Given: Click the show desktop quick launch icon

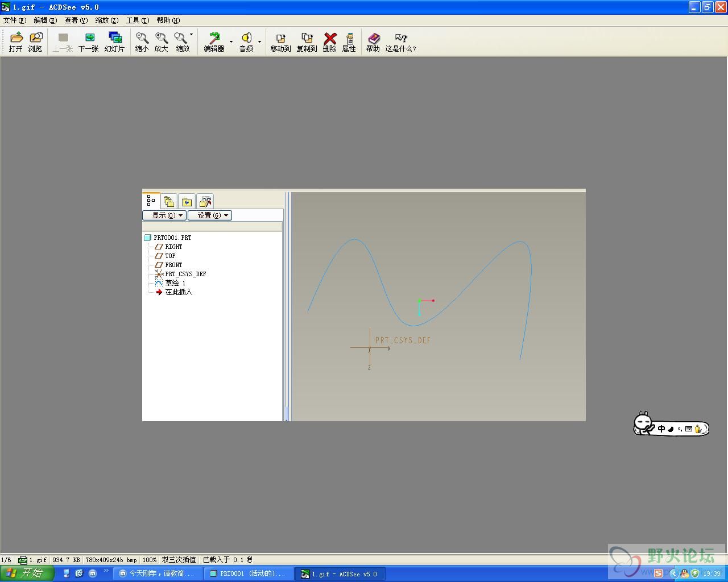Looking at the screenshot, I should [67, 573].
